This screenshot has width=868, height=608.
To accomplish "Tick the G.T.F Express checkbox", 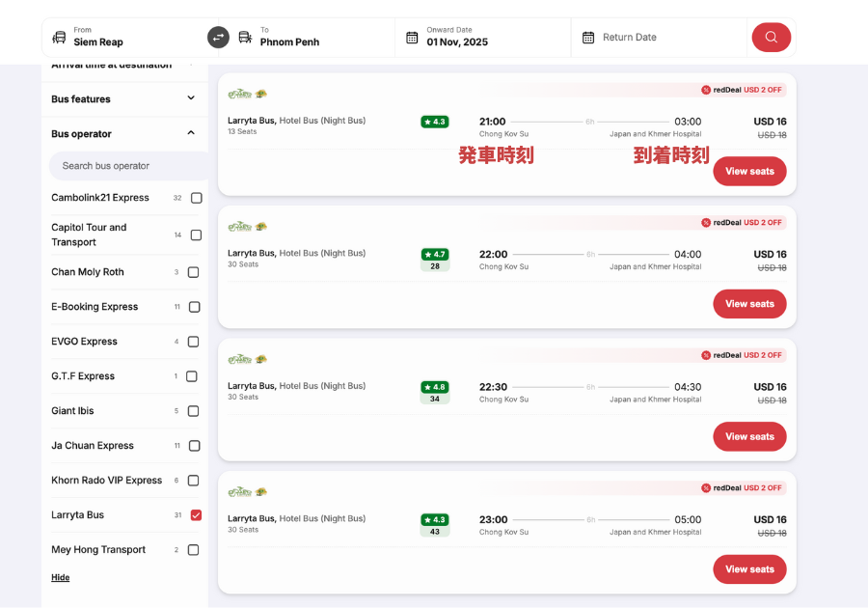I will tap(192, 376).
